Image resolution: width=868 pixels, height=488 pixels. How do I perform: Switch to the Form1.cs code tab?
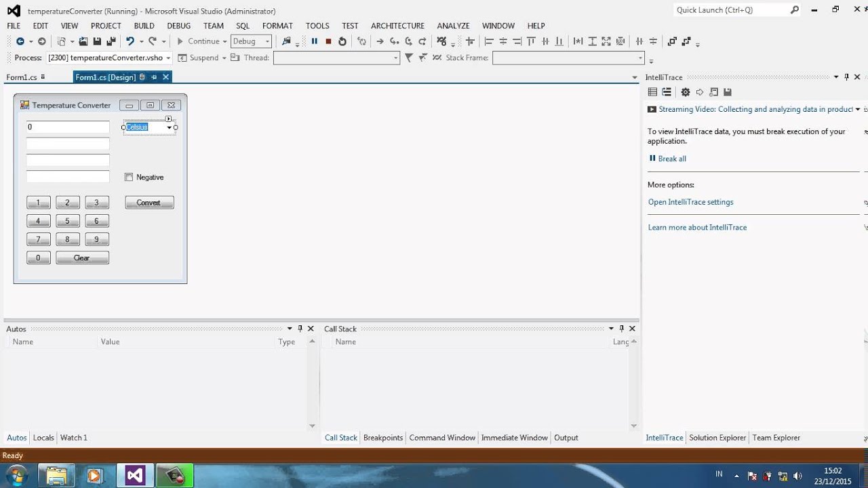(x=22, y=77)
